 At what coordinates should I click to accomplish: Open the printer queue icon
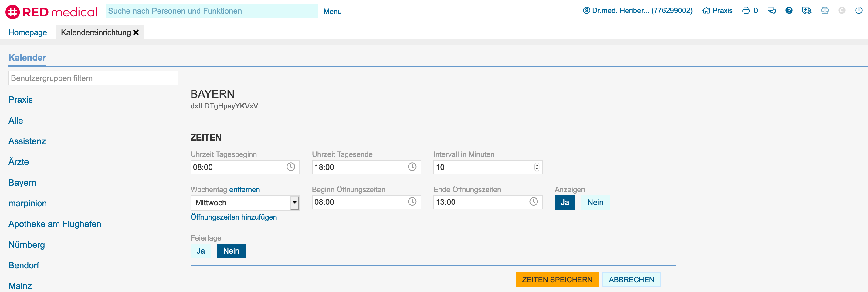coord(746,10)
